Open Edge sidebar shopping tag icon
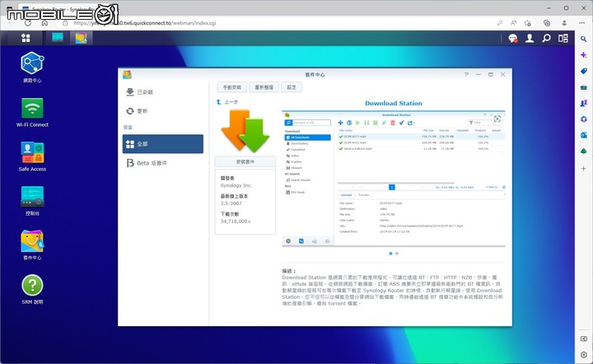This screenshot has width=593, height=364. coord(584,71)
